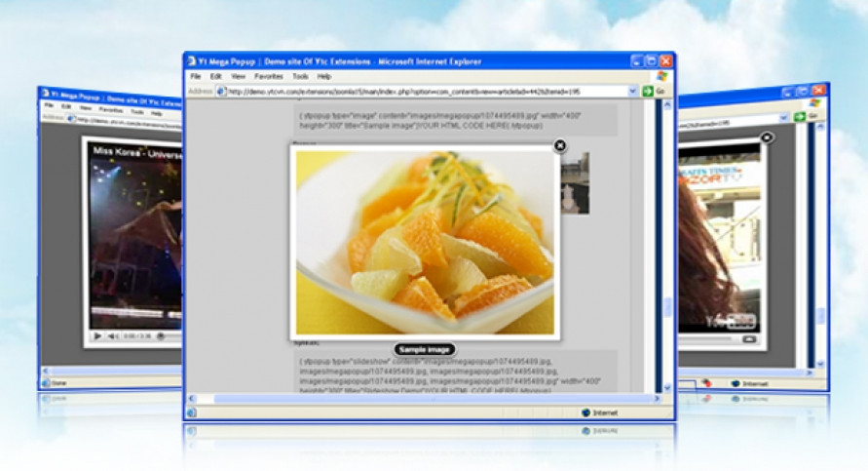Click vertical scrollbar down arrow in right window
The height and width of the screenshot is (471, 868).
820,364
